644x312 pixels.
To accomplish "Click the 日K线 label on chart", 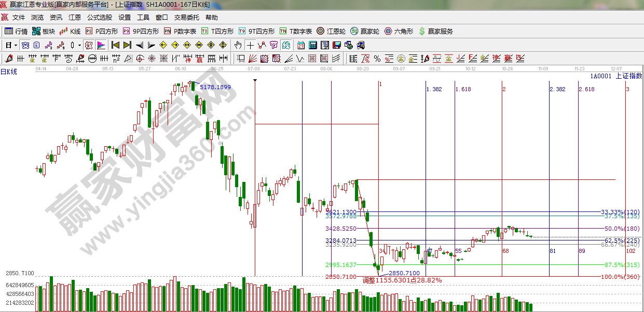I will click(x=9, y=72).
